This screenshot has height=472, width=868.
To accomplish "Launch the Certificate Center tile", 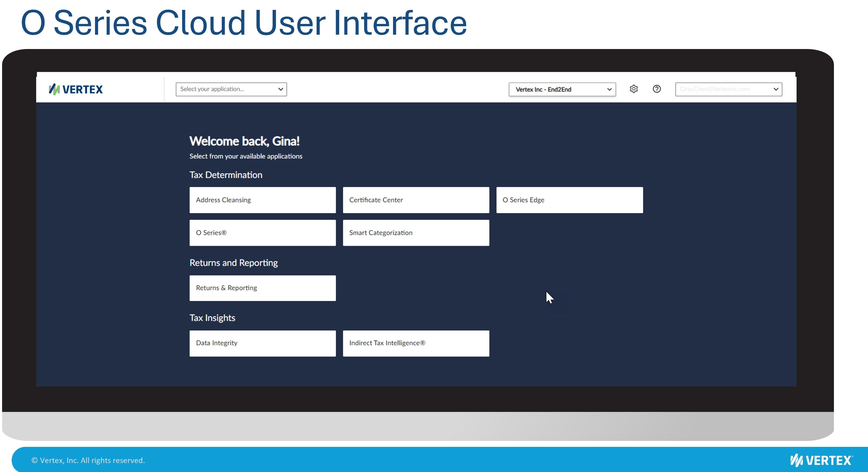I will click(x=416, y=200).
